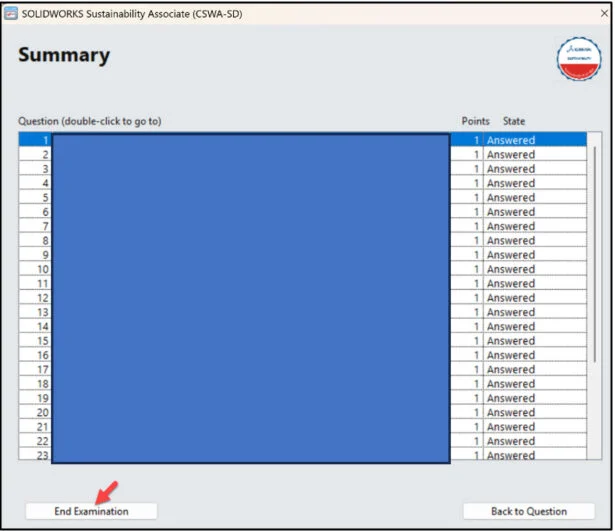The height and width of the screenshot is (531, 615).
Task: Click the End Examination button
Action: click(x=91, y=511)
